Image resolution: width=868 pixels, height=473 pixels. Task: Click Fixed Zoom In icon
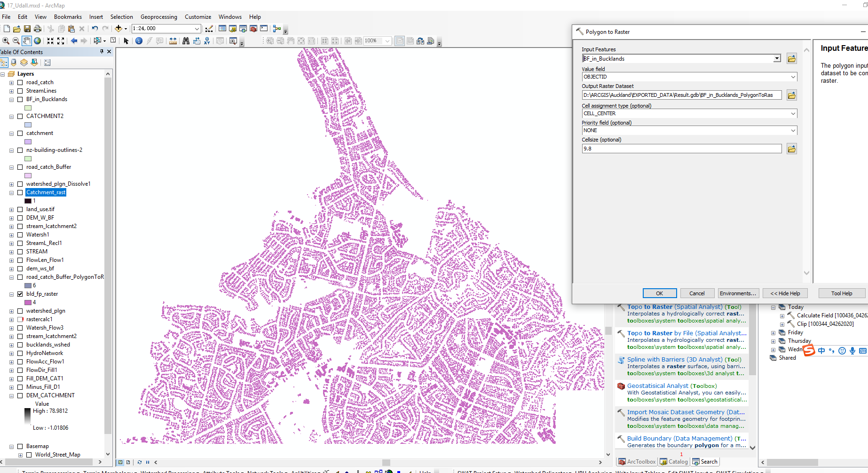point(50,41)
